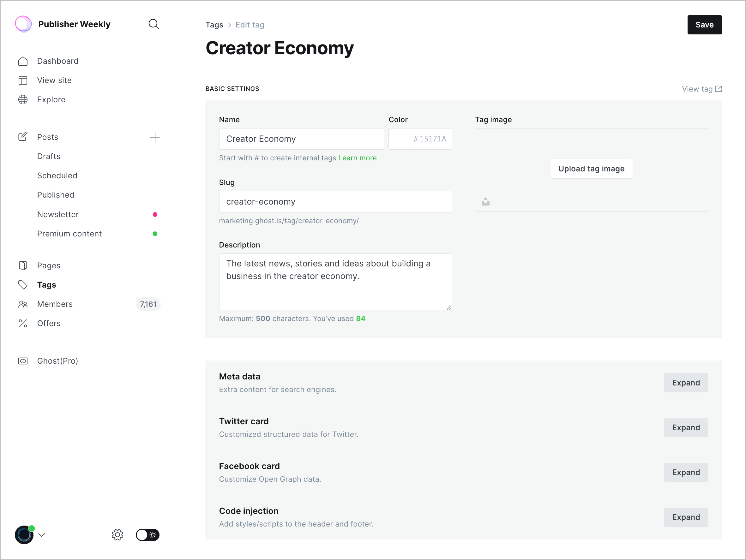Click the Explore globe icon
The image size is (746, 560).
[x=23, y=99]
